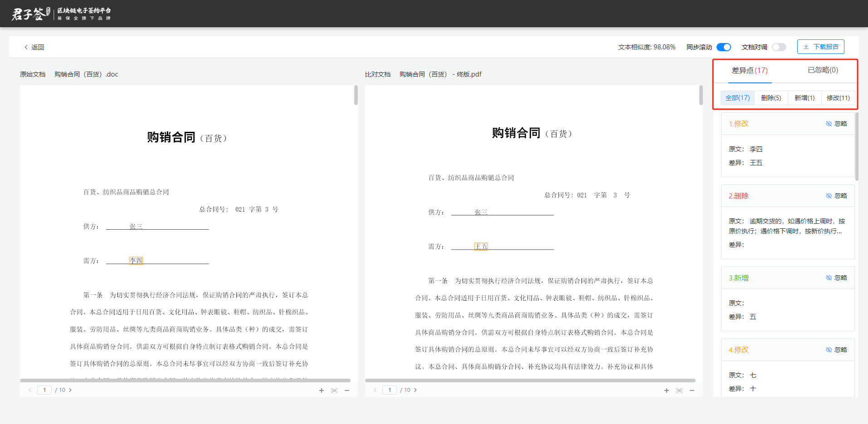Go to next page in original document
The height and width of the screenshot is (424, 868).
point(70,390)
